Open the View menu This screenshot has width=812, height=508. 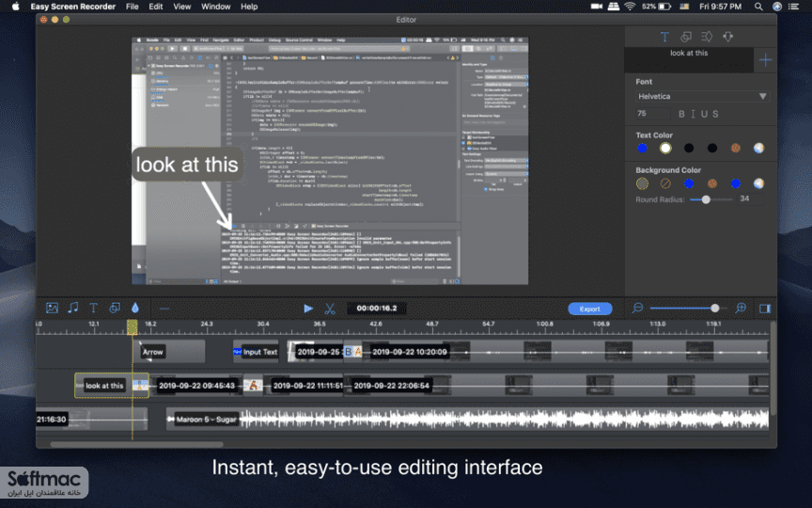(181, 7)
